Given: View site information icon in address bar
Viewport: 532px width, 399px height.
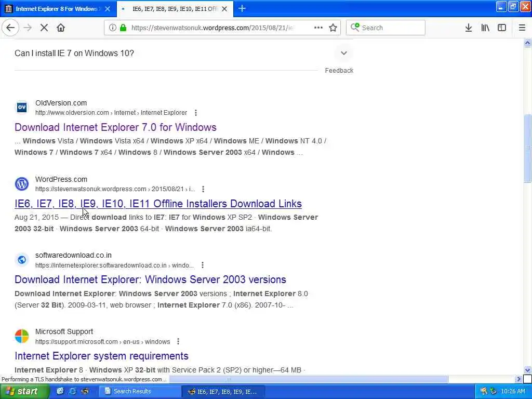Looking at the screenshot, I should [112, 28].
